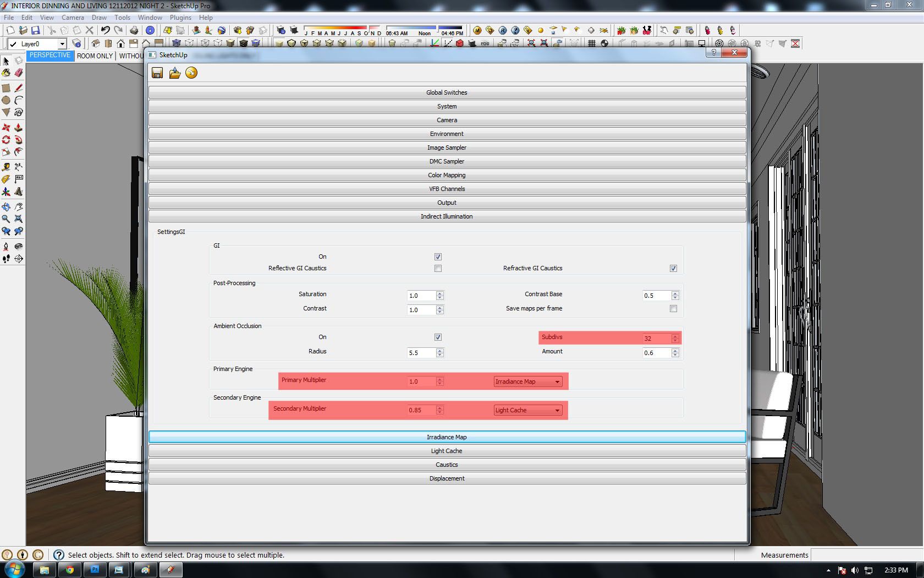This screenshot has height=578, width=924.
Task: Choose the 3D Text tool
Action: pyautogui.click(x=19, y=192)
